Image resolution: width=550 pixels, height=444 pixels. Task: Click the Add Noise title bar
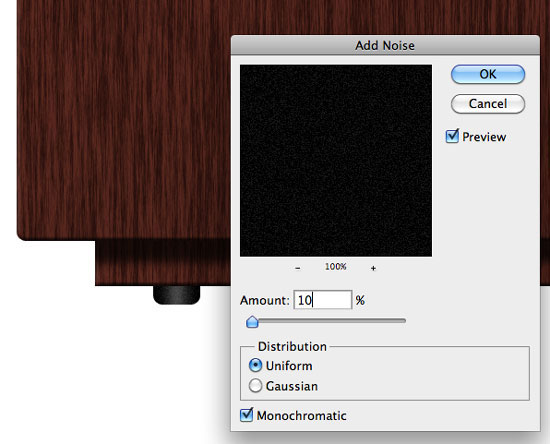point(385,45)
